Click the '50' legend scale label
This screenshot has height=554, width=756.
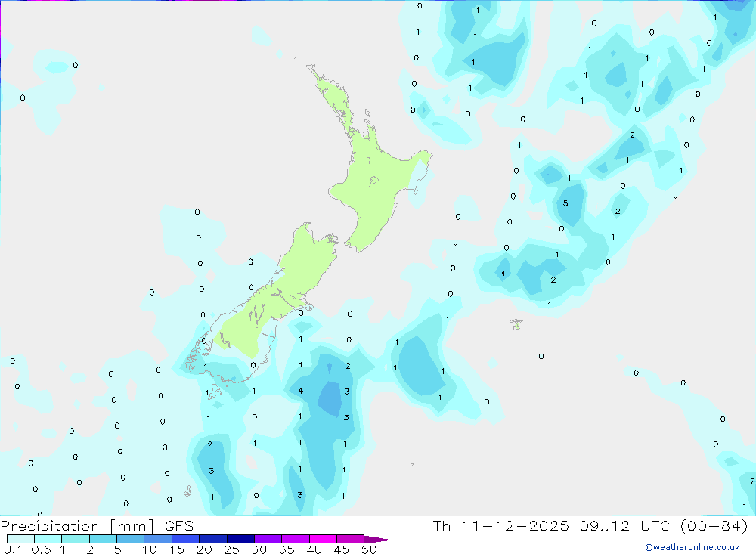370,549
